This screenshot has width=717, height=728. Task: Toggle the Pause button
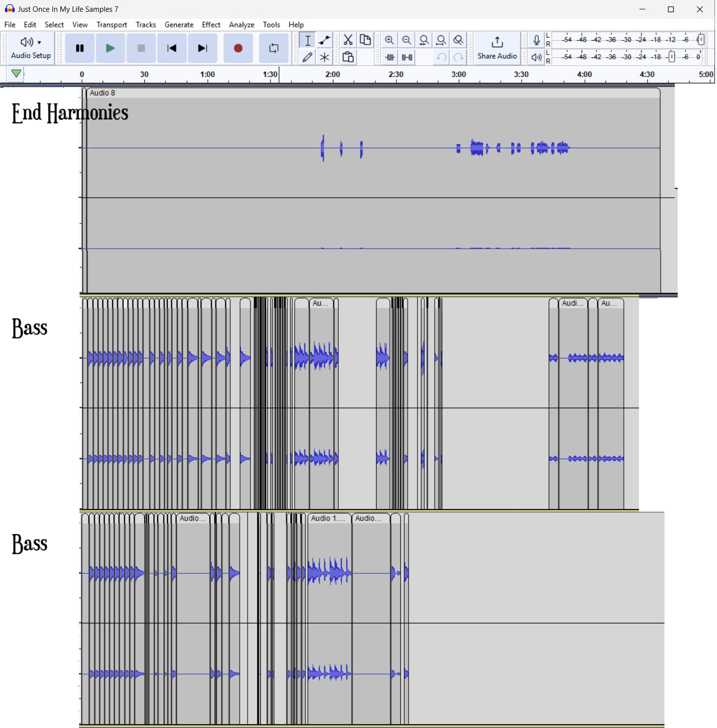80,48
